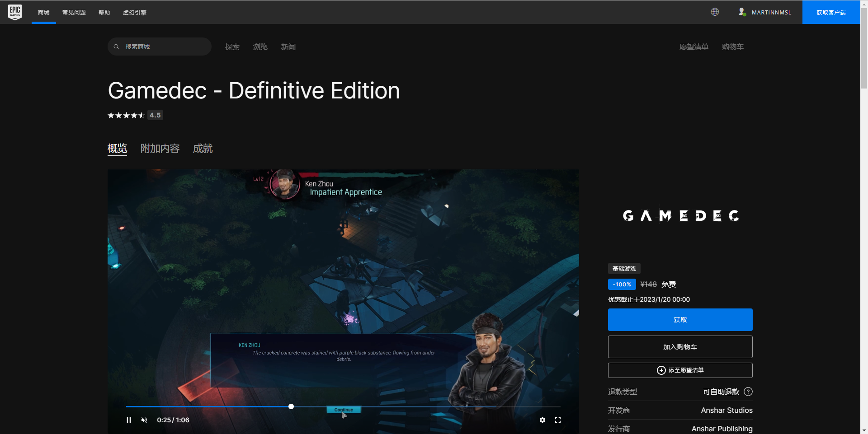Click the -100% discount badge

(622, 285)
